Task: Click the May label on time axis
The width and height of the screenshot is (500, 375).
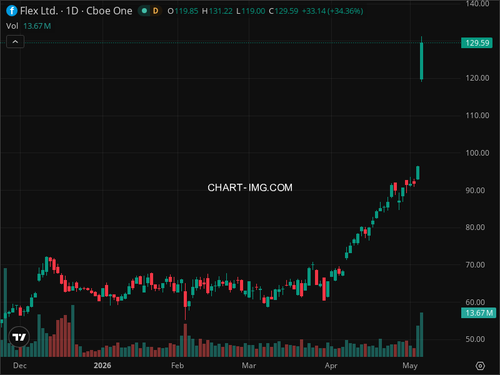Action: coord(410,366)
